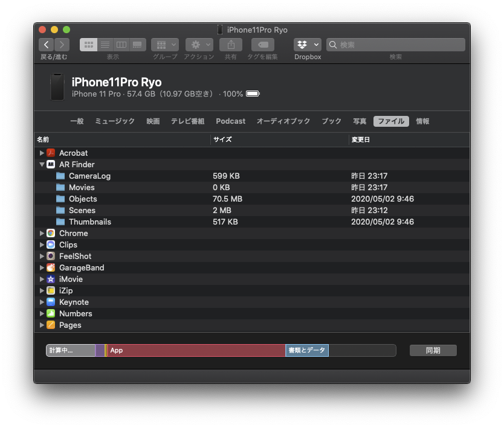The image size is (504, 428).
Task: Click the Chrome app icon
Action: pos(51,233)
